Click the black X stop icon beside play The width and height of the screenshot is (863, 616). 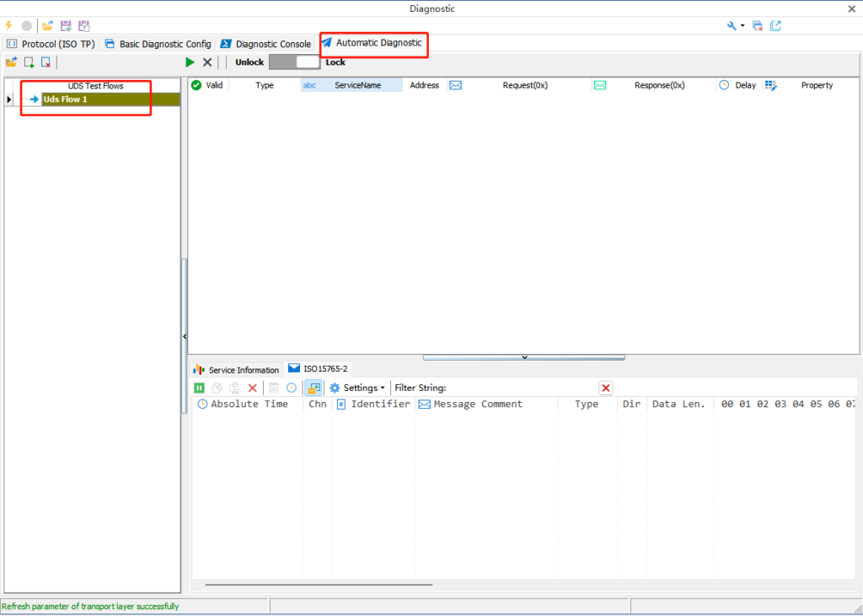point(207,62)
